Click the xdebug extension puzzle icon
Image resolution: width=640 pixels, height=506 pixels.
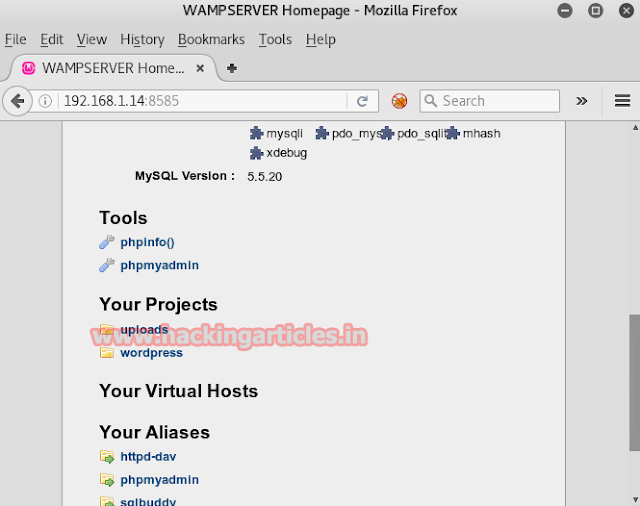pos(256,153)
